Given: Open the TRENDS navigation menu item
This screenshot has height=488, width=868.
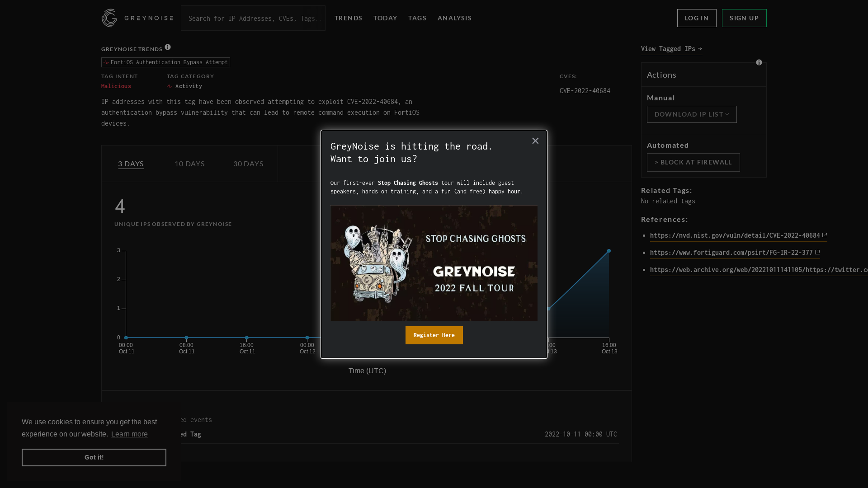Looking at the screenshot, I should pos(348,18).
